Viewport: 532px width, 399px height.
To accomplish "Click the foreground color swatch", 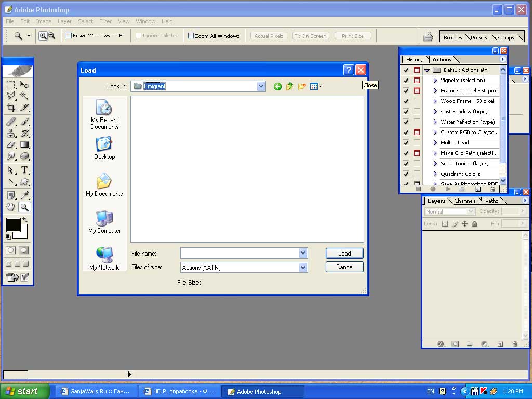I will [12, 224].
